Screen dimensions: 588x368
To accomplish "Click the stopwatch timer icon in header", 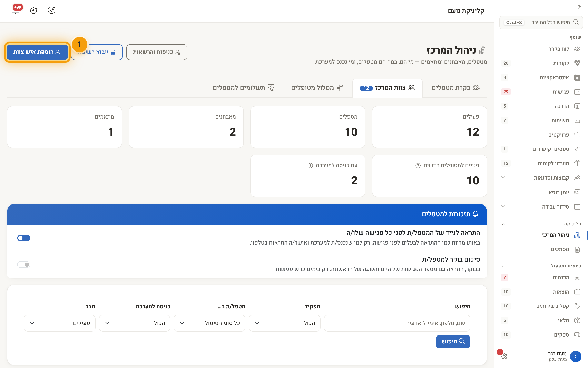I will [33, 10].
